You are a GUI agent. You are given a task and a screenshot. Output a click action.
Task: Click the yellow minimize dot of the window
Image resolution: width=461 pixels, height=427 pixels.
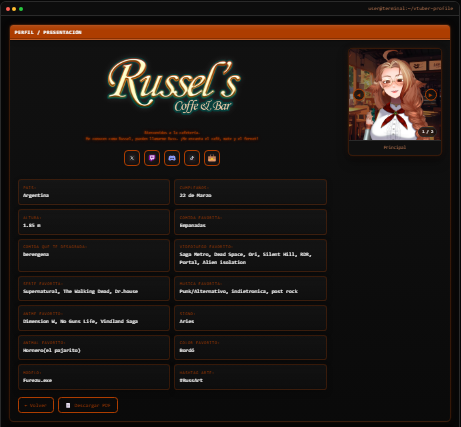tap(14, 9)
